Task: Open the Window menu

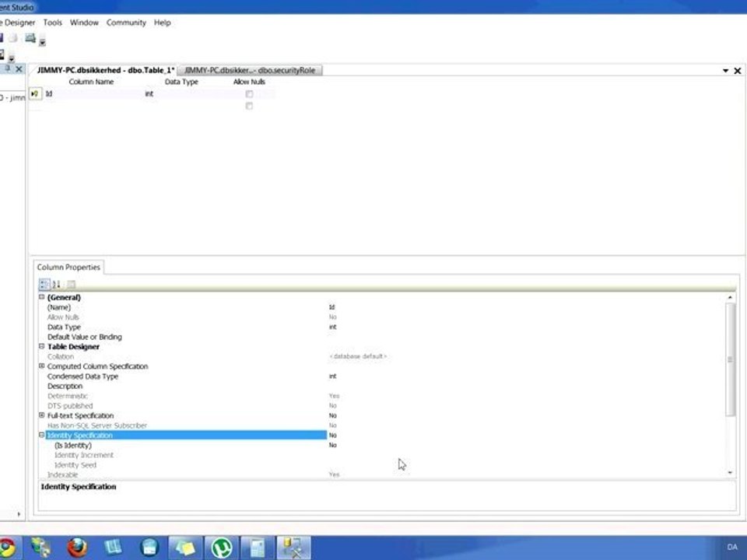Action: click(84, 23)
